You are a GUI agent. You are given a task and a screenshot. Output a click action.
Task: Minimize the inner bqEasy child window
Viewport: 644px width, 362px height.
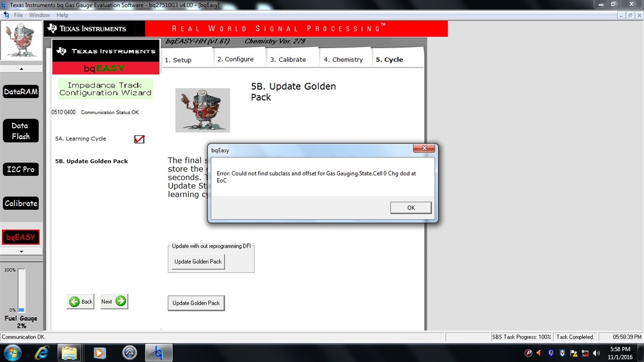pos(621,15)
